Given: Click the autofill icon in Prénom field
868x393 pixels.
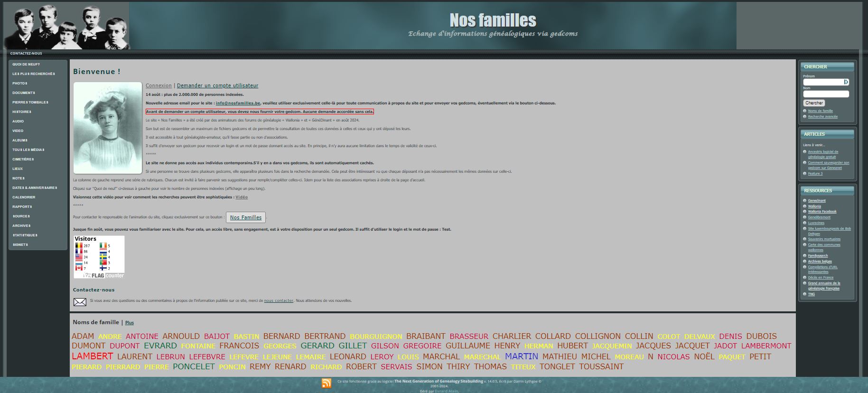Looking at the screenshot, I should 846,82.
